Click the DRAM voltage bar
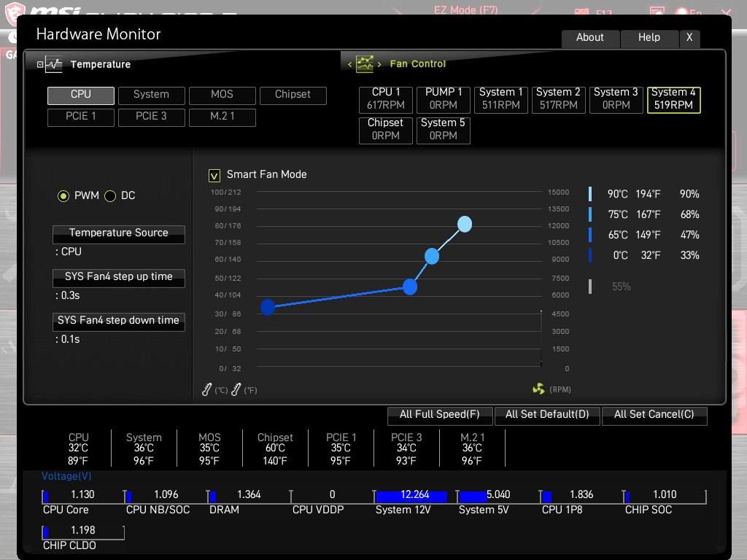The width and height of the screenshot is (747, 560). coord(249,496)
